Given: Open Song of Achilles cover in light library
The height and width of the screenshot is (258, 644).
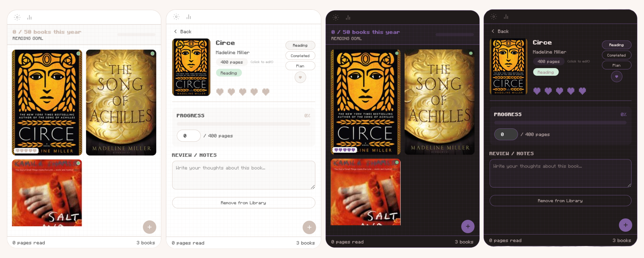Looking at the screenshot, I should [121, 102].
